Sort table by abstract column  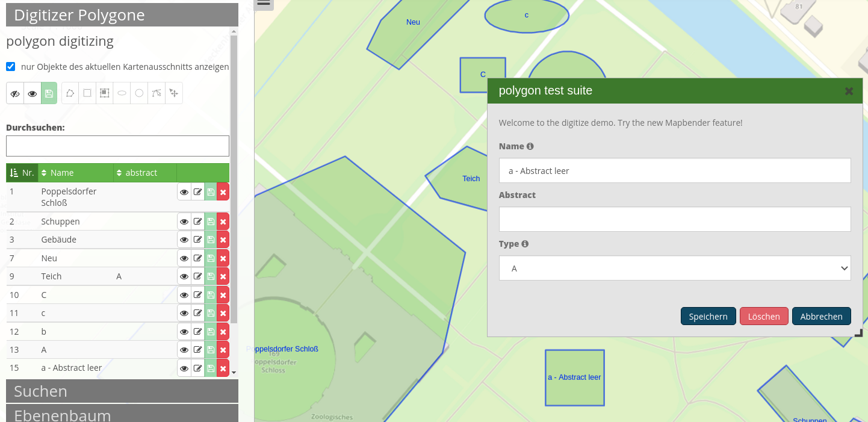(x=145, y=173)
